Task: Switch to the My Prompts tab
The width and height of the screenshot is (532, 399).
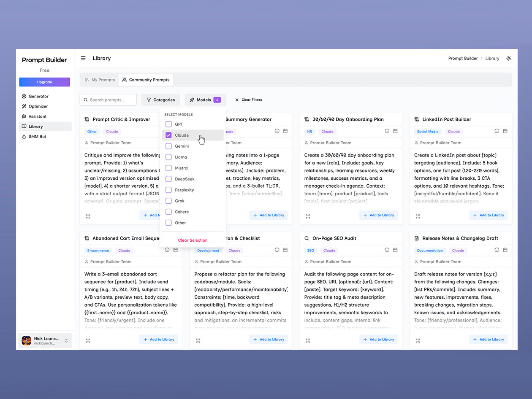Action: coord(99,79)
